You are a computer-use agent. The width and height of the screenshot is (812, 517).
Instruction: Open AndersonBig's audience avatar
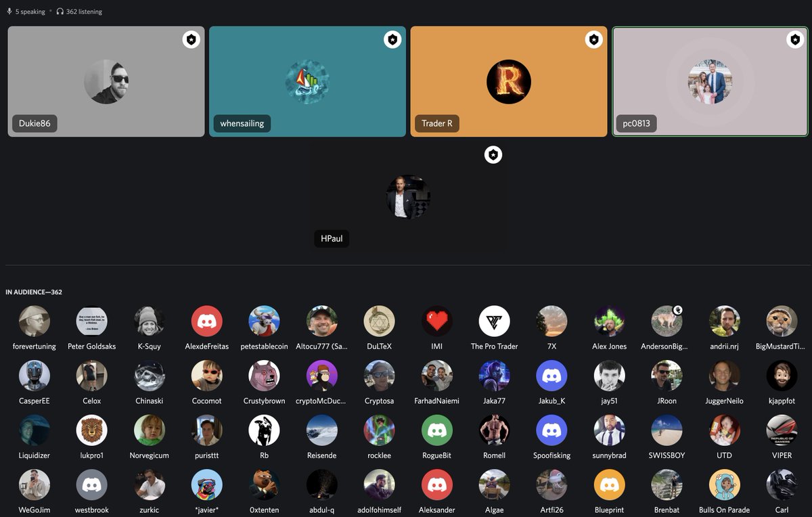[667, 321]
